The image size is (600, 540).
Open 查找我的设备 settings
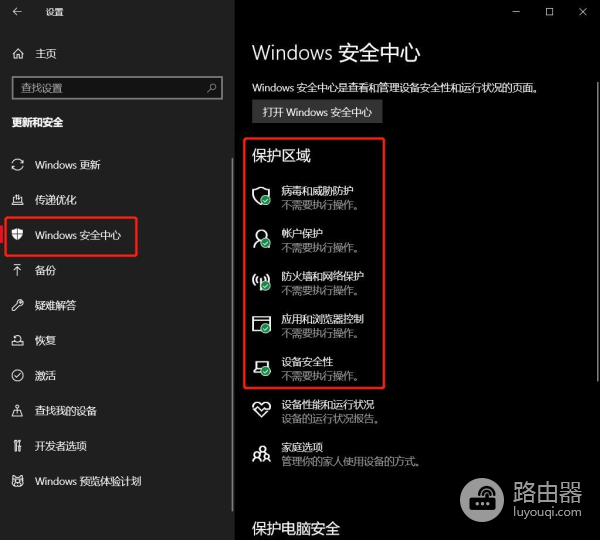[66, 411]
